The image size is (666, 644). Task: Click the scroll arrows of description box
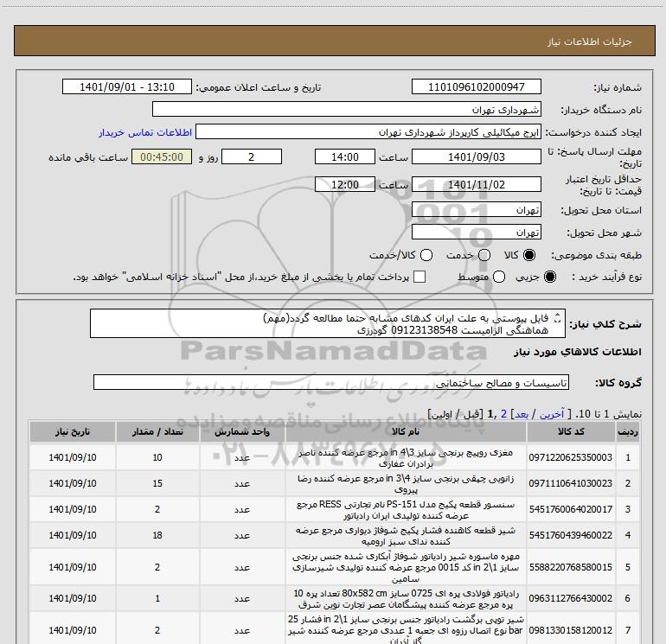[x=558, y=318]
